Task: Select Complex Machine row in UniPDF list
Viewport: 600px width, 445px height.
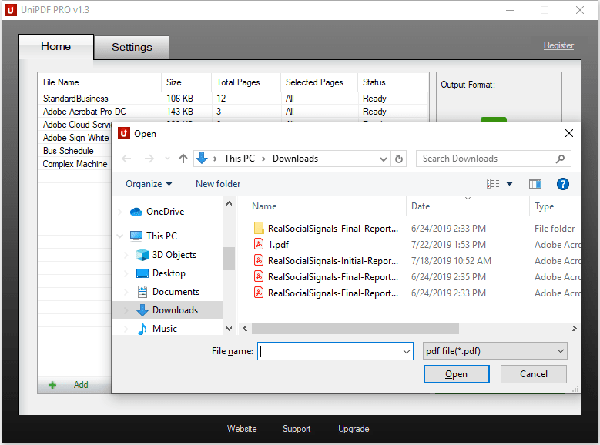Action: [75, 164]
